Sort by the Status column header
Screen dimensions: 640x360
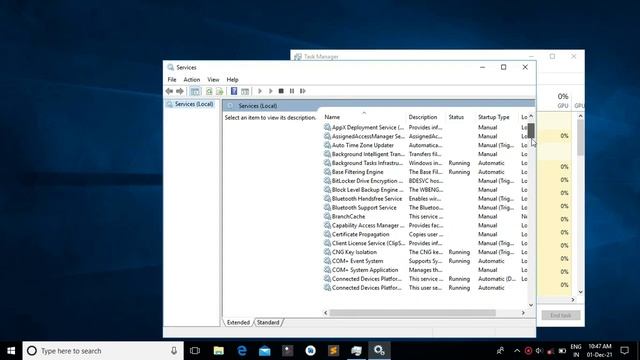tap(461, 117)
